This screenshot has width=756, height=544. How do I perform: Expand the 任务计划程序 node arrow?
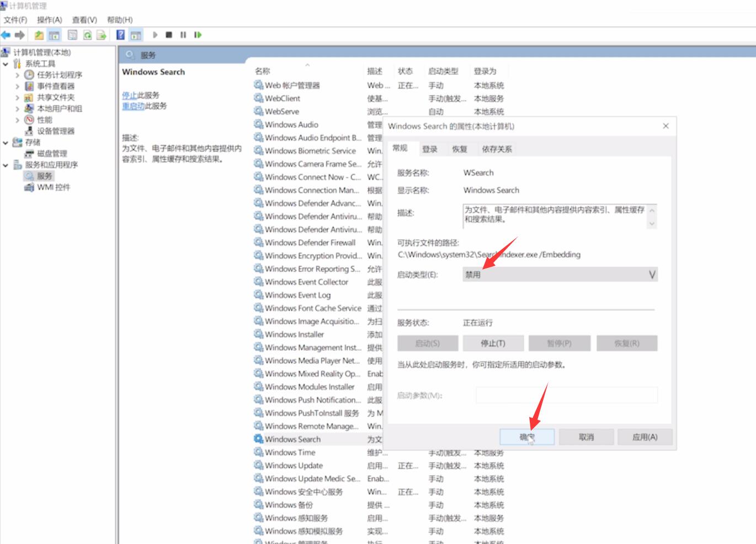click(x=17, y=75)
